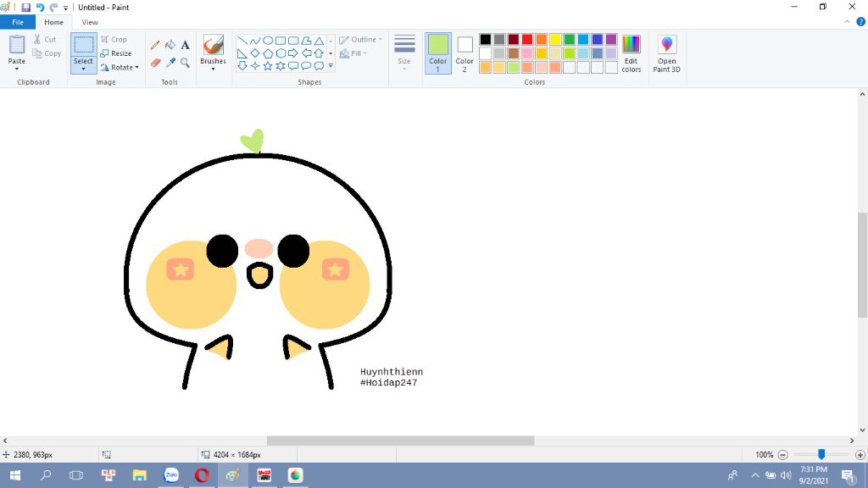The width and height of the screenshot is (868, 488).
Task: Select the Right arrow shape
Action: coord(292,53)
